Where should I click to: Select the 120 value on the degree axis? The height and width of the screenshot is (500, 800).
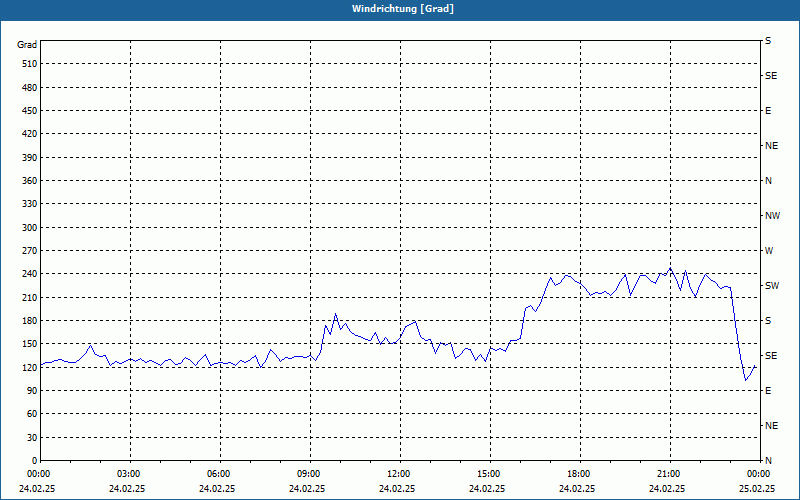[30, 367]
